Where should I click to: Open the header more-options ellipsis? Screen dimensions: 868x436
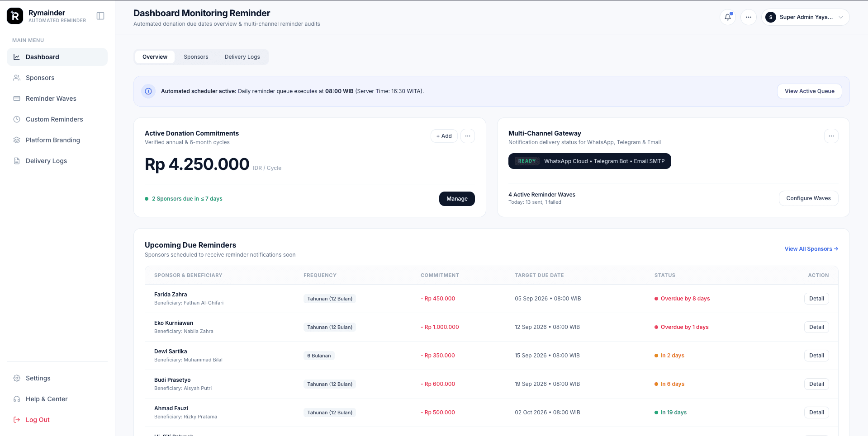pos(749,17)
